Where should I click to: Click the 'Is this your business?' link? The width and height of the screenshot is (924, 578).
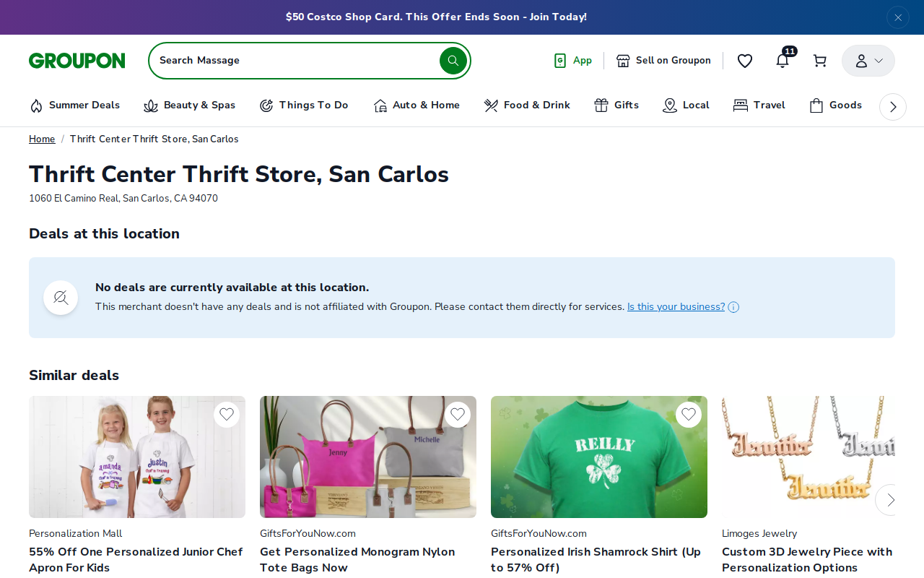coord(676,306)
